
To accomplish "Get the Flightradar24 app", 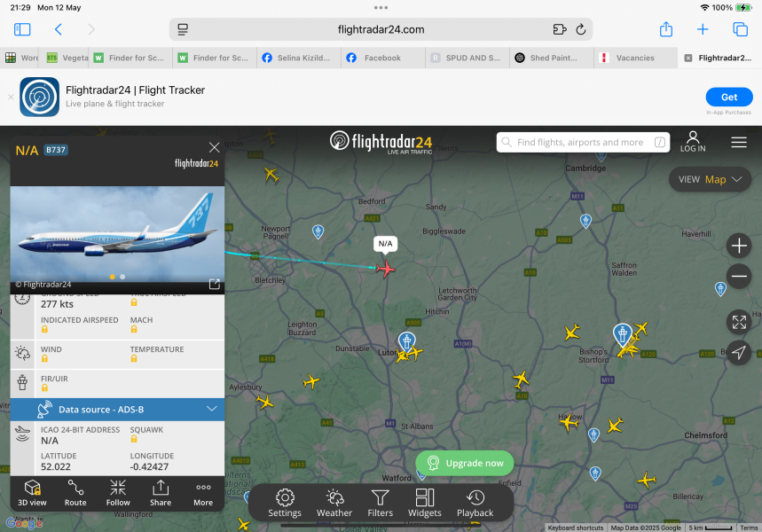I will tap(729, 98).
